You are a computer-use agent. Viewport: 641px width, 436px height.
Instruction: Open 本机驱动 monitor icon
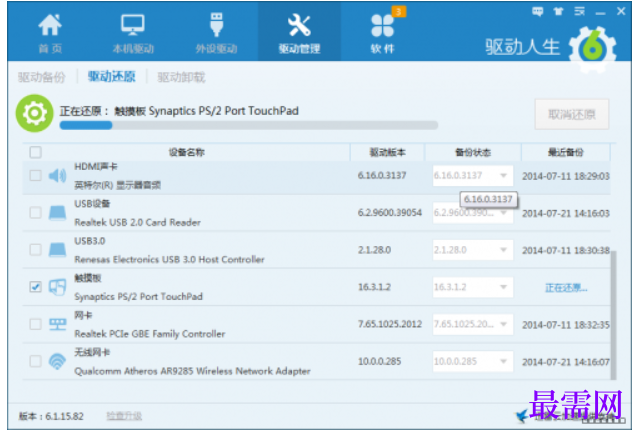click(133, 25)
